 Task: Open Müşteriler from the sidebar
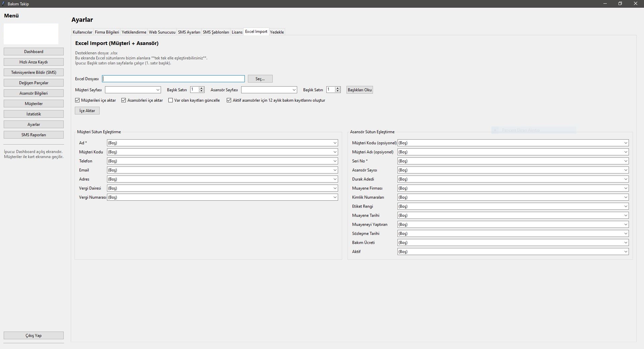[34, 103]
